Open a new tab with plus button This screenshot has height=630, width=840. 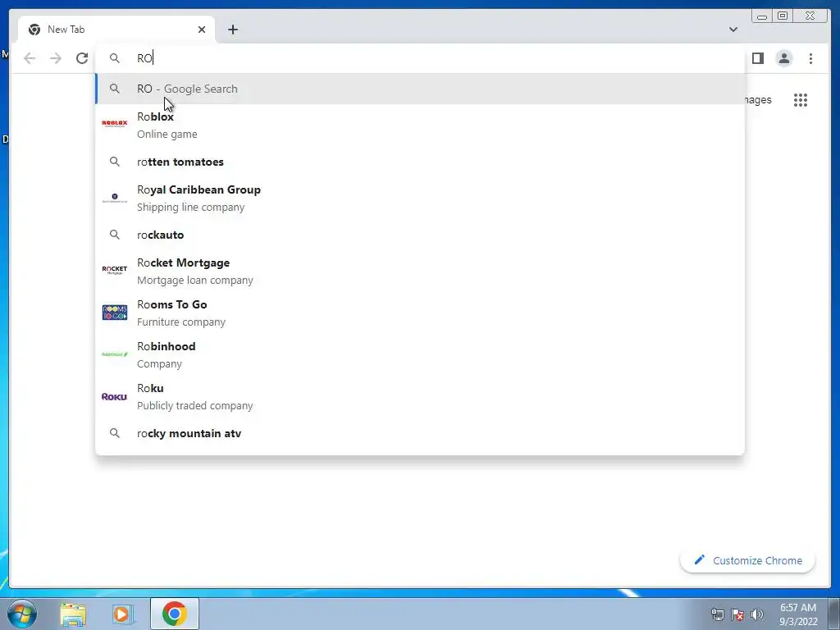tap(232, 30)
